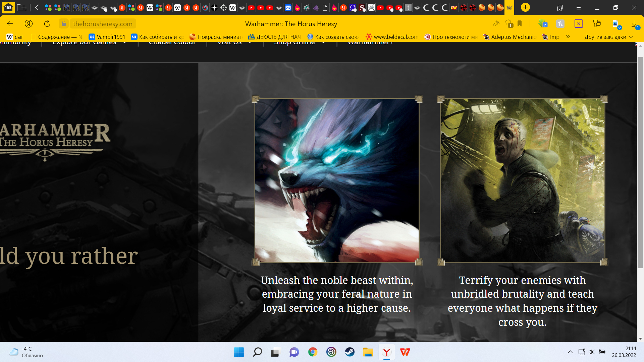This screenshot has width=644, height=362.
Task: Click 'Terrify your enemies' description text
Action: pyautogui.click(x=522, y=301)
